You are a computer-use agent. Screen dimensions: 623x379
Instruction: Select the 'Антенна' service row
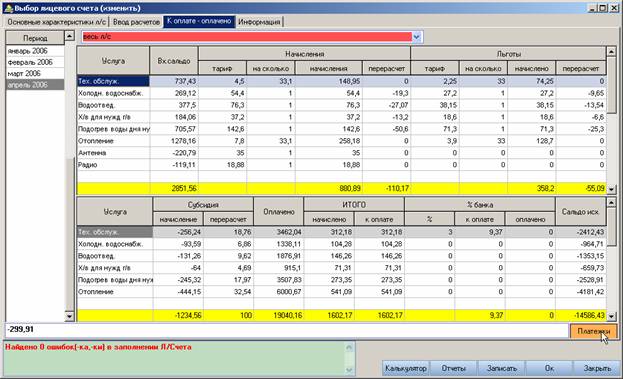[x=342, y=153]
